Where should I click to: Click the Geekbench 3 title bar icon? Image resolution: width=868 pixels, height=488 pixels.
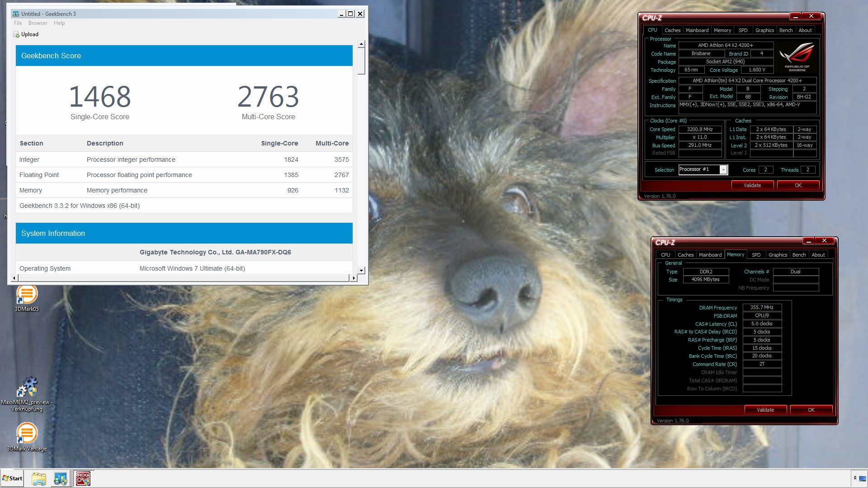click(16, 14)
